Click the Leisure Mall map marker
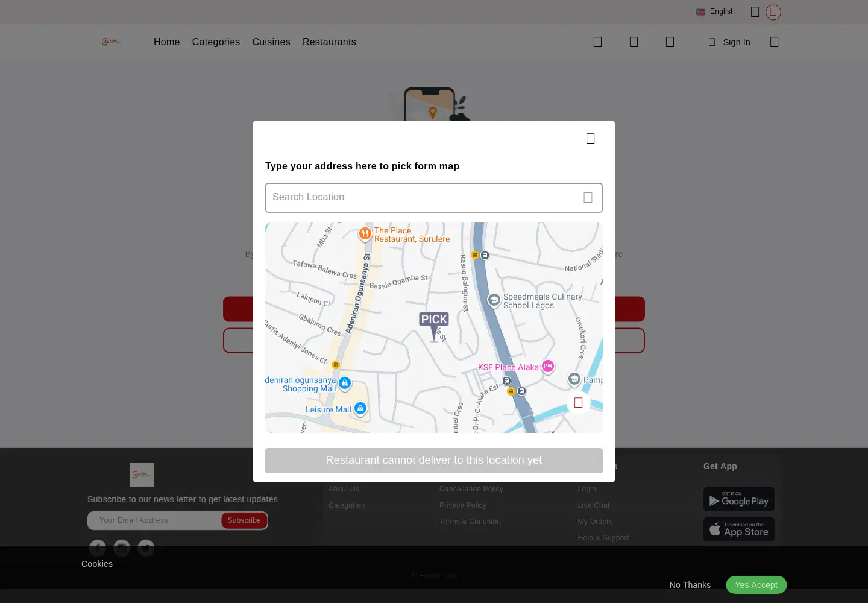This screenshot has width=868, height=603. [x=360, y=409]
